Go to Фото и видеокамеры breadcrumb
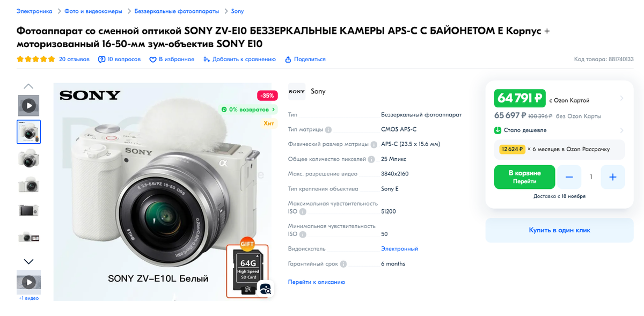Viewport: 644px width, 316px height. 93,11
